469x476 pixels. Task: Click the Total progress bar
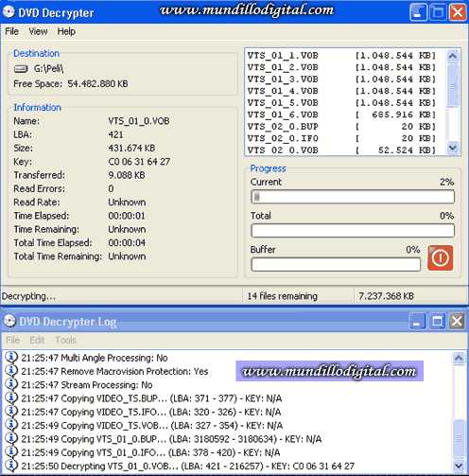[353, 231]
